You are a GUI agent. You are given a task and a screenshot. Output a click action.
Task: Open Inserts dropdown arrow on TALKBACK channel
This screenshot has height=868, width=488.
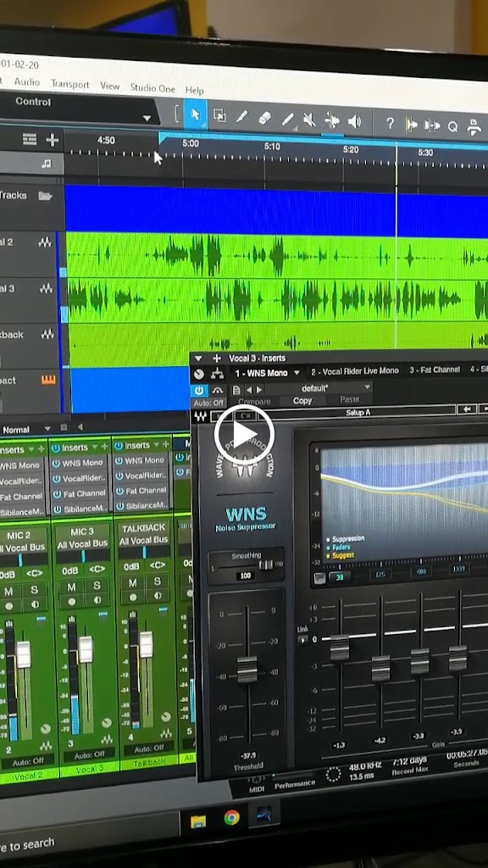coord(155,444)
